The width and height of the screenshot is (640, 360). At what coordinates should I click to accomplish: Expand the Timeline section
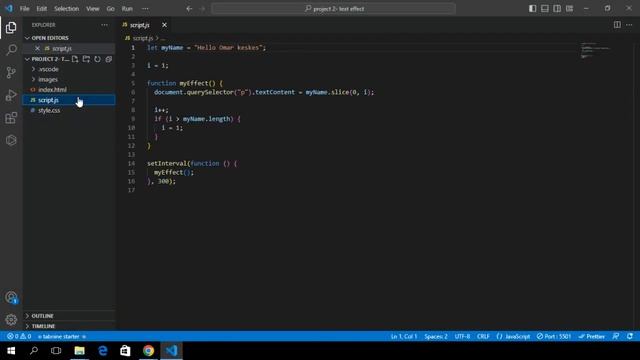pyautogui.click(x=69, y=326)
